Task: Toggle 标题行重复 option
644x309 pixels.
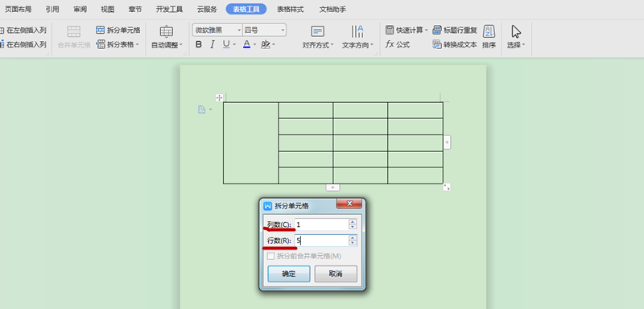Action: tap(455, 30)
